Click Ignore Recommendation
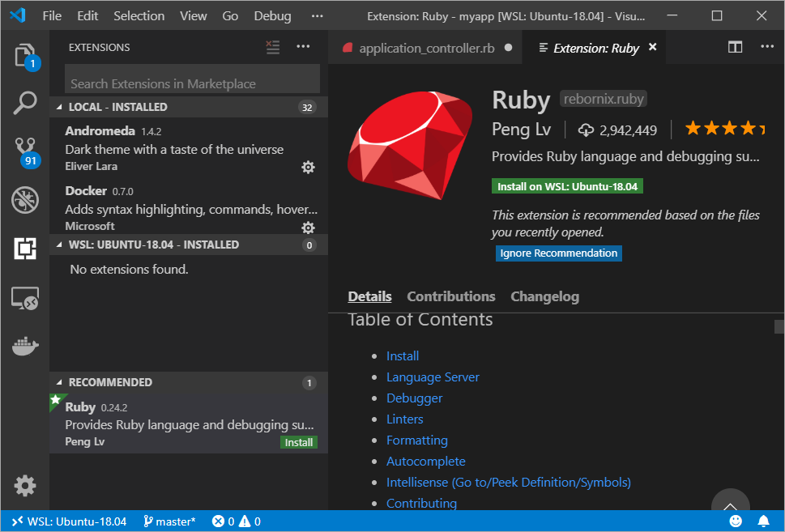The width and height of the screenshot is (785, 532). (558, 253)
